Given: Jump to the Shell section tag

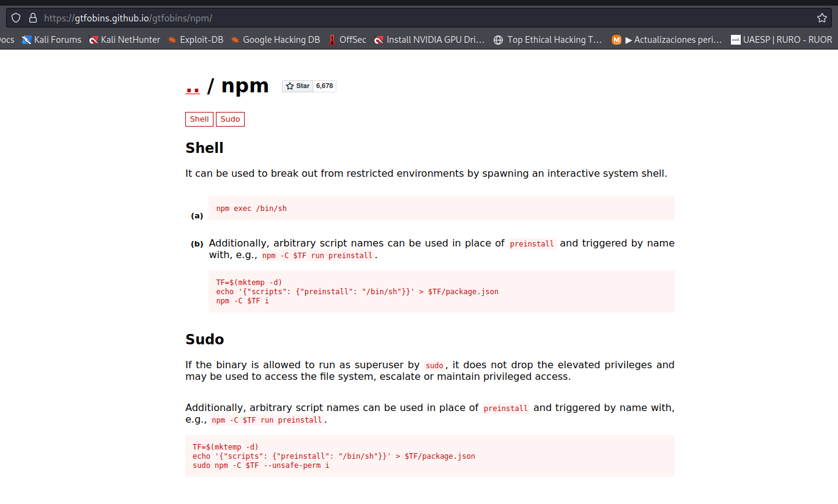Looking at the screenshot, I should pos(199,119).
